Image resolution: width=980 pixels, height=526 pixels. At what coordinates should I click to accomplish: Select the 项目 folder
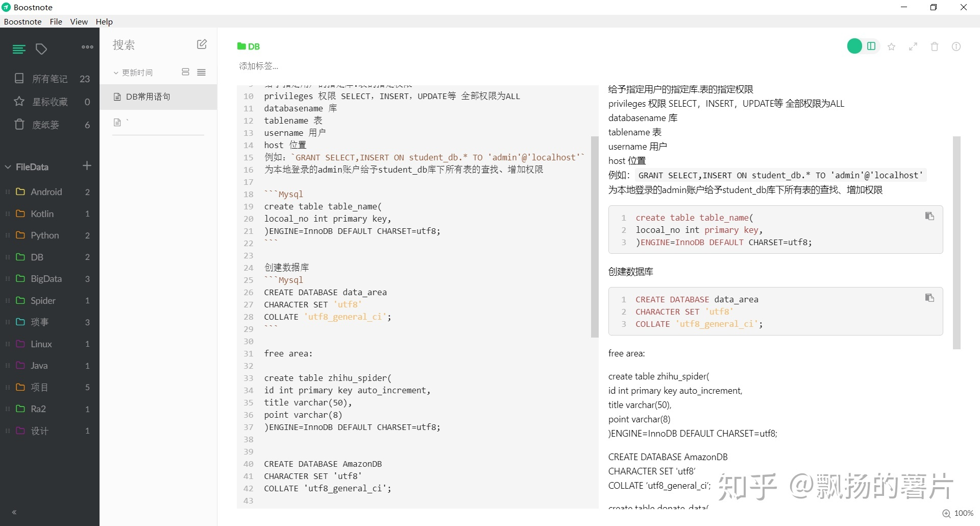tap(50, 387)
